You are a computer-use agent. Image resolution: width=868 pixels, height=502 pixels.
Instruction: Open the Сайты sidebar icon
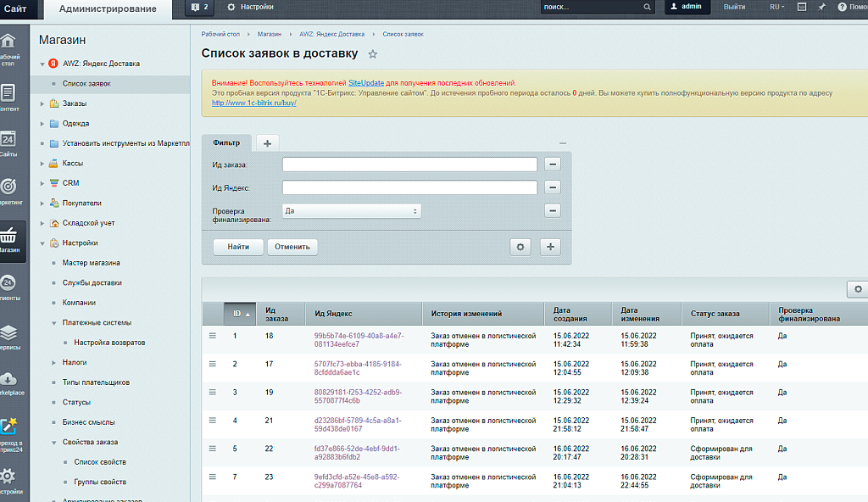pyautogui.click(x=8, y=139)
